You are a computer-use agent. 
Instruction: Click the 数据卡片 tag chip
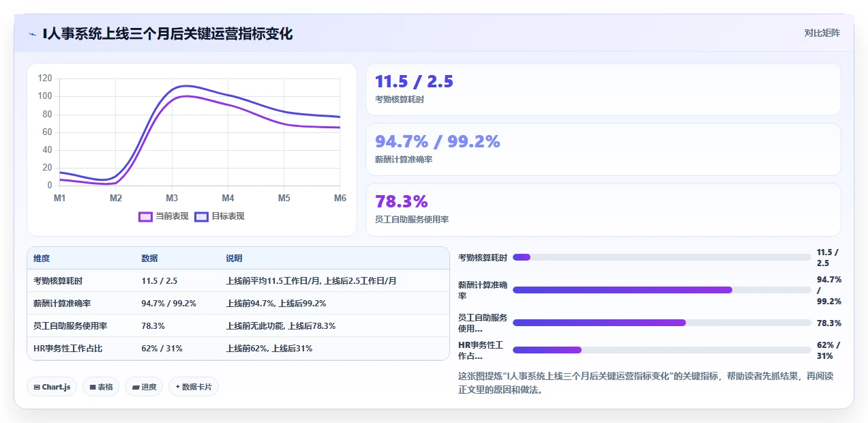click(194, 387)
